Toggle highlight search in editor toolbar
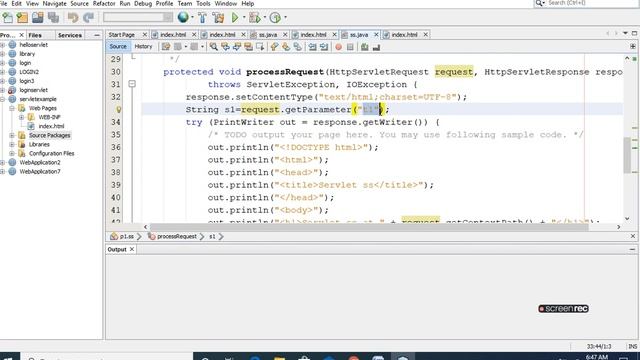640x360 pixels. pyautogui.click(x=248, y=47)
